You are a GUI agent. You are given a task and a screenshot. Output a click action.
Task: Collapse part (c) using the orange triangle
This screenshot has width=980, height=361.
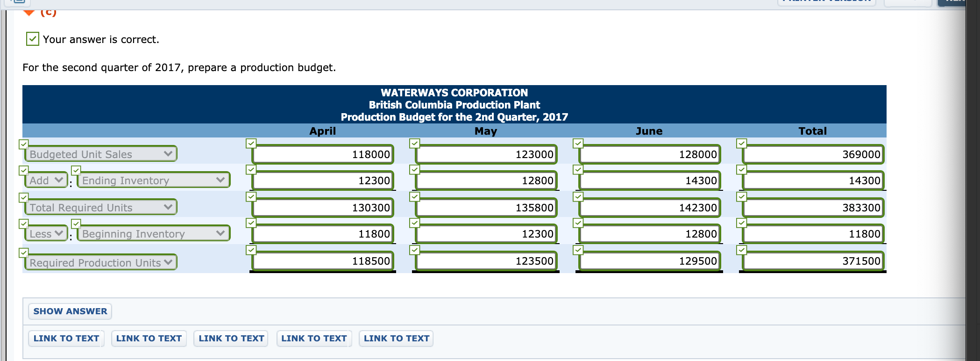(x=29, y=13)
